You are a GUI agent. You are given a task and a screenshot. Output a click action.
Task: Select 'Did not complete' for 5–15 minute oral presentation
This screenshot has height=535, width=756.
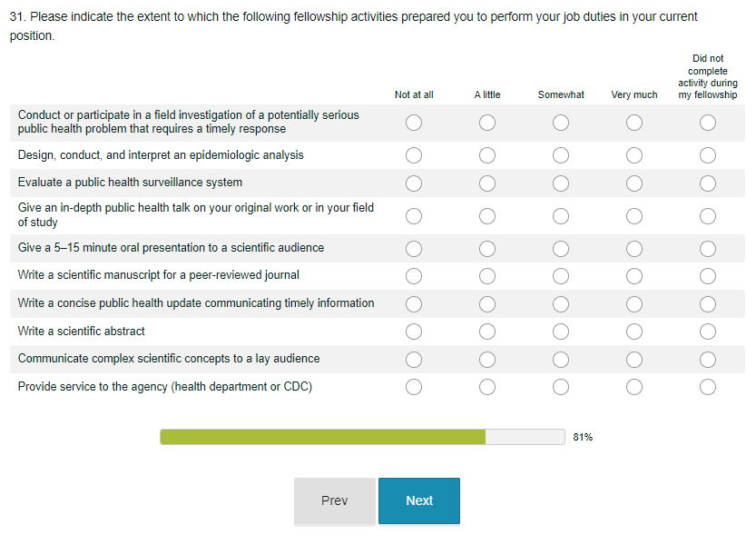coord(708,249)
